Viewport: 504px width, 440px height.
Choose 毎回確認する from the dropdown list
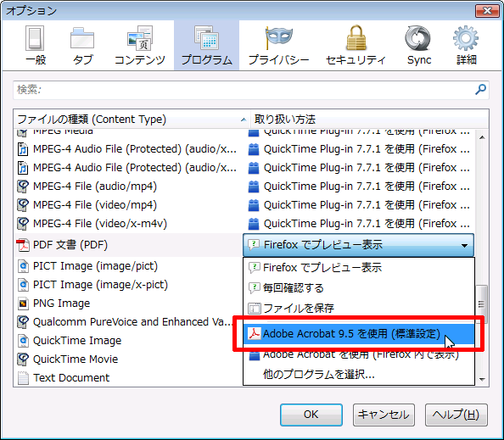pos(359,287)
